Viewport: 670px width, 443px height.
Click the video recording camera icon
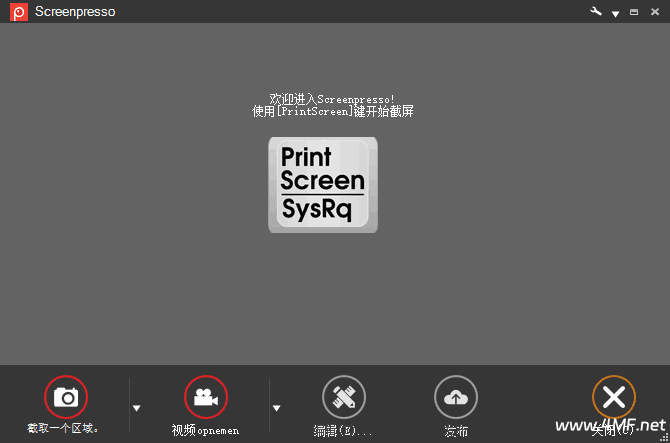coord(206,397)
